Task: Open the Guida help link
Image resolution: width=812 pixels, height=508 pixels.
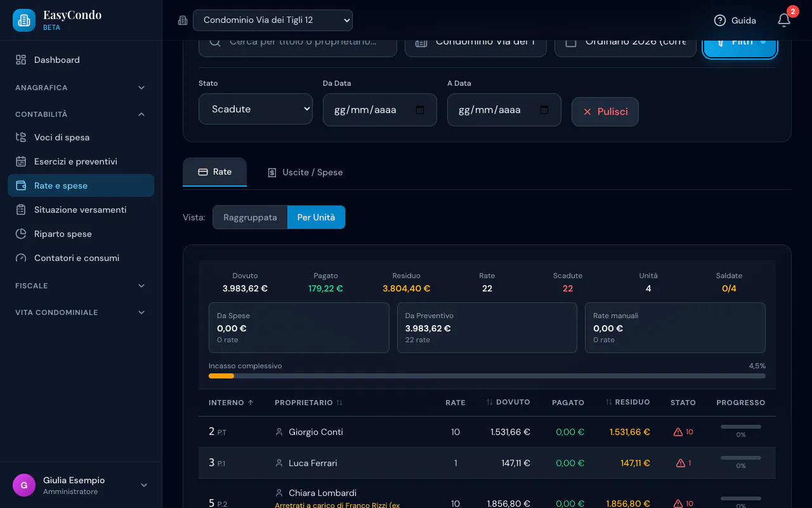Action: click(735, 20)
